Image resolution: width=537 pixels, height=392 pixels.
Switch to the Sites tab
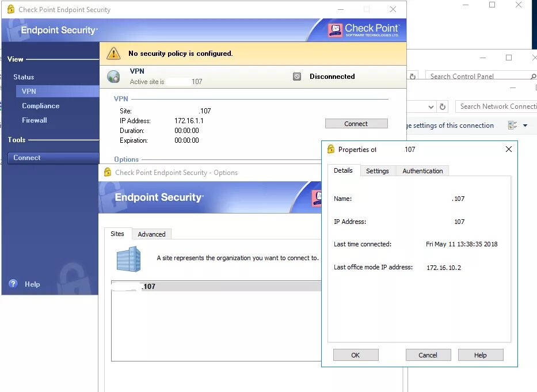[117, 234]
